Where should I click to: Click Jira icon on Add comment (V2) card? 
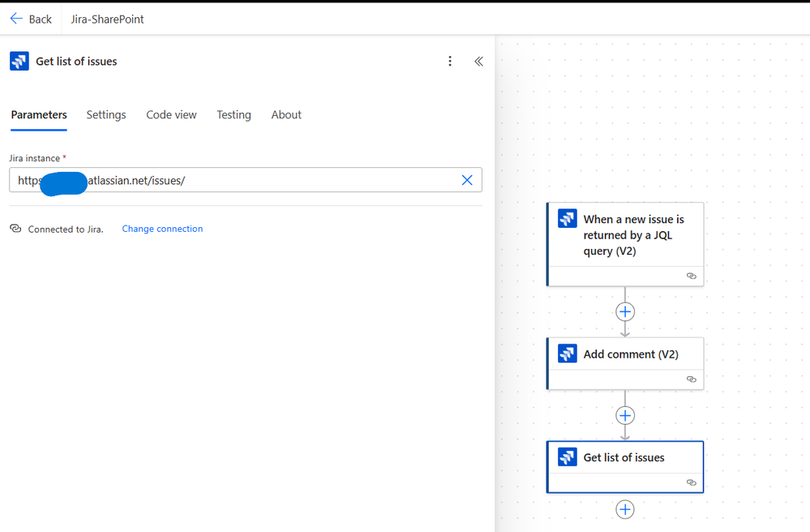(x=568, y=354)
